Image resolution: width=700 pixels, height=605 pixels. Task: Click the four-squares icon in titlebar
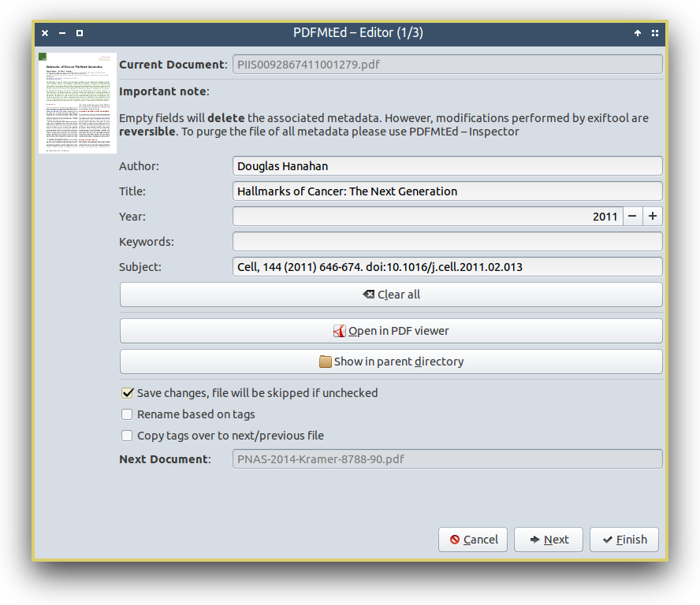tap(655, 33)
